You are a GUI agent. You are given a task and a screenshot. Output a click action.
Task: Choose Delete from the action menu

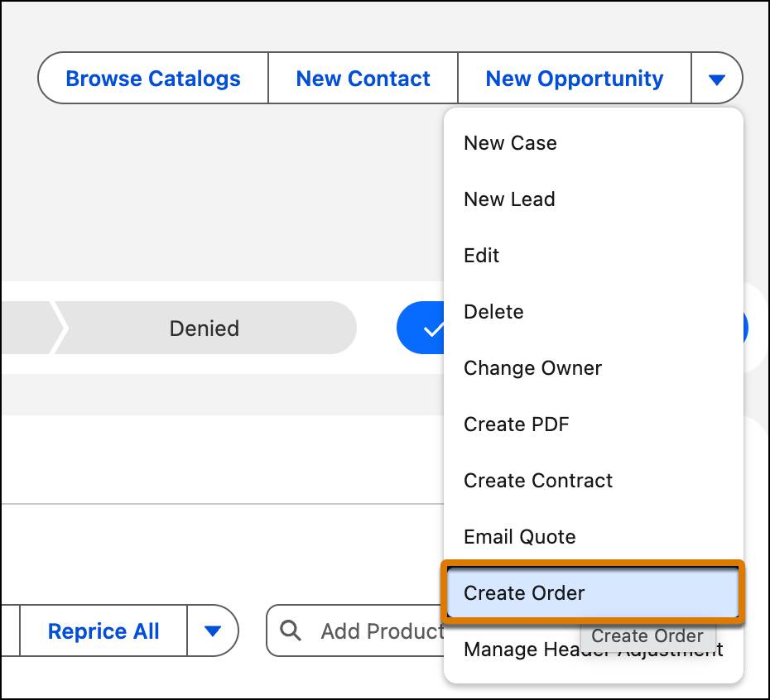493,311
